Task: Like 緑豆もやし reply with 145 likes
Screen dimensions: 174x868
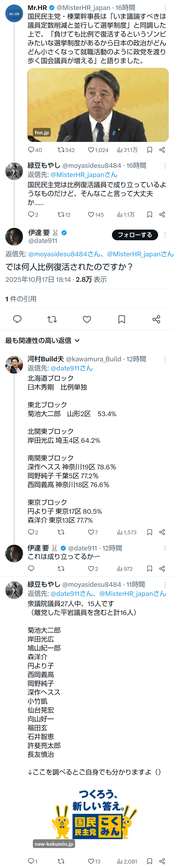Action: (91, 215)
